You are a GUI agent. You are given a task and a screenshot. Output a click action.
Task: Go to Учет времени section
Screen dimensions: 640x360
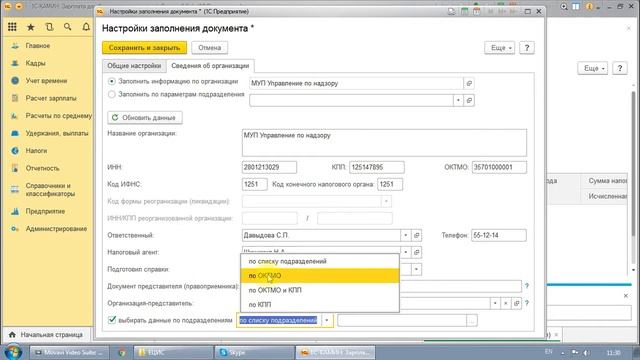46,81
